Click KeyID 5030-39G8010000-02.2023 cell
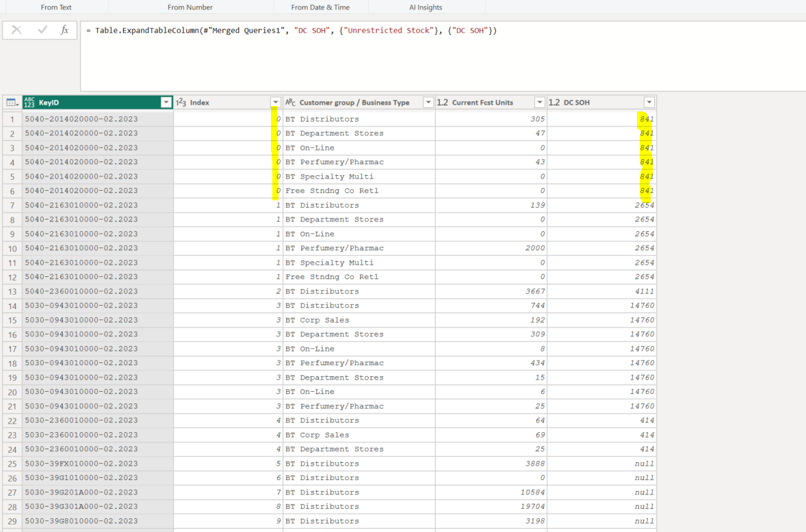806x532 pixels. (x=98, y=521)
